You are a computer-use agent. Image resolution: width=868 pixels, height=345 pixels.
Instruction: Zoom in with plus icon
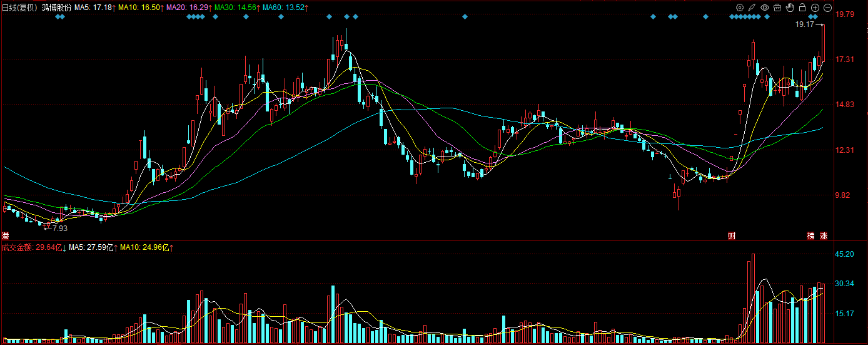(x=815, y=8)
